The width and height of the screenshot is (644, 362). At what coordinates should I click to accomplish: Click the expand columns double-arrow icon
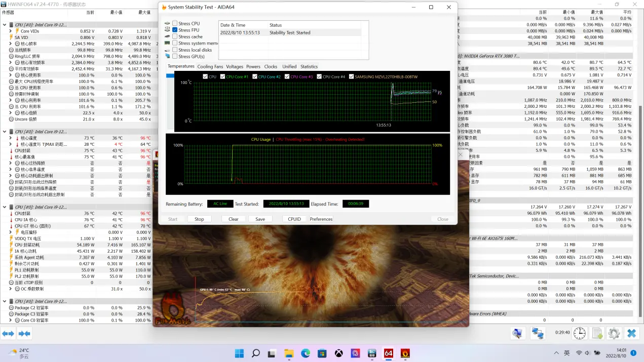8,333
